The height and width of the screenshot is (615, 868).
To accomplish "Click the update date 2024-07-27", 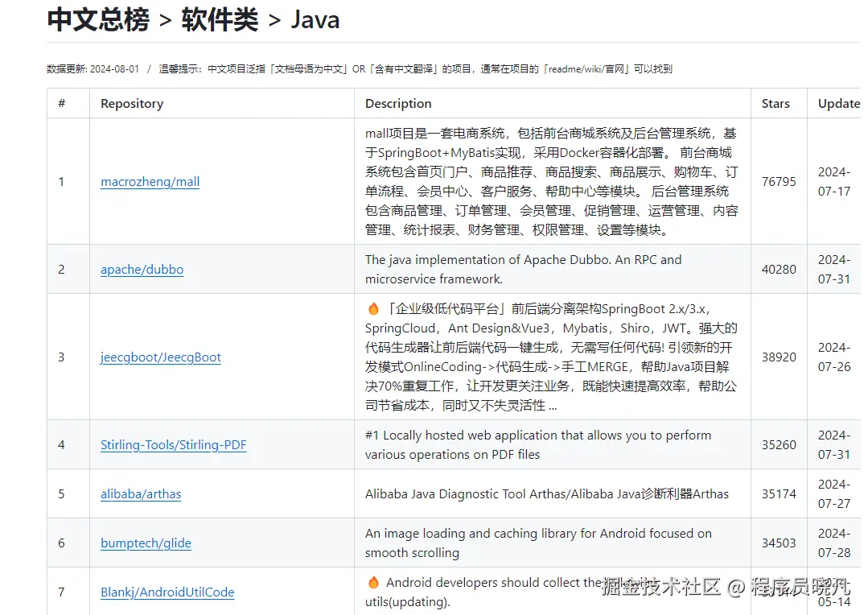I will 834,493.
